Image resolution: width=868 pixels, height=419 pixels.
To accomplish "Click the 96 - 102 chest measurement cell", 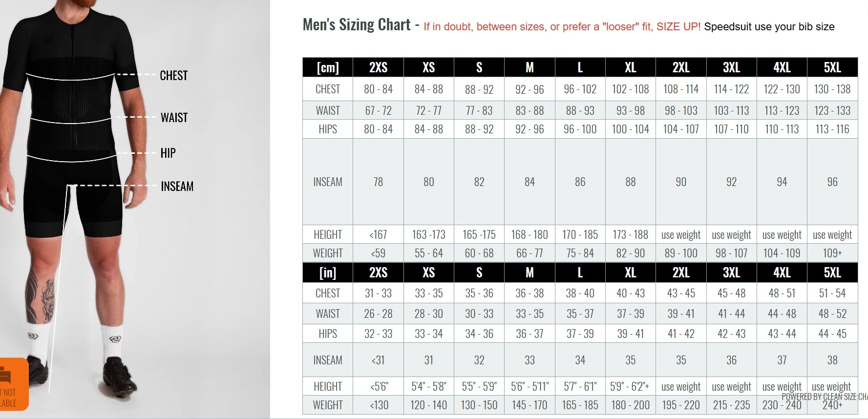I will coord(580,89).
